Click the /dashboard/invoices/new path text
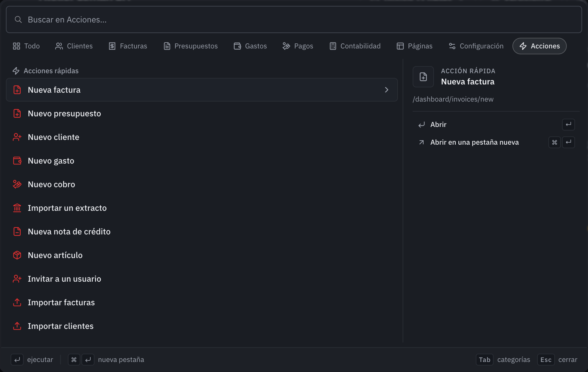The height and width of the screenshot is (372, 588). 453,99
